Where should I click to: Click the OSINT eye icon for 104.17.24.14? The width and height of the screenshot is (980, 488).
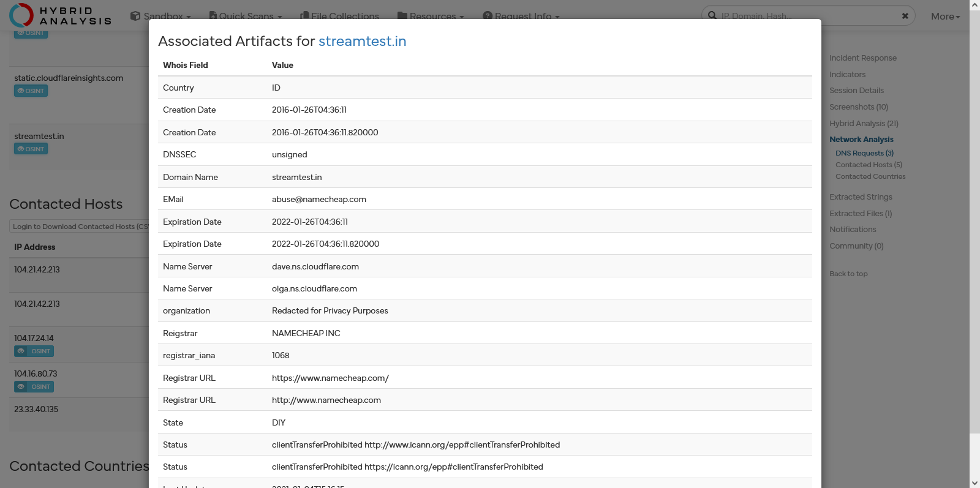(21, 351)
